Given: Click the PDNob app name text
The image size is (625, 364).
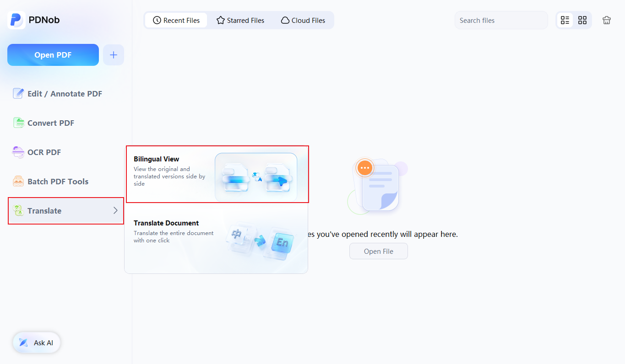Looking at the screenshot, I should (x=44, y=20).
